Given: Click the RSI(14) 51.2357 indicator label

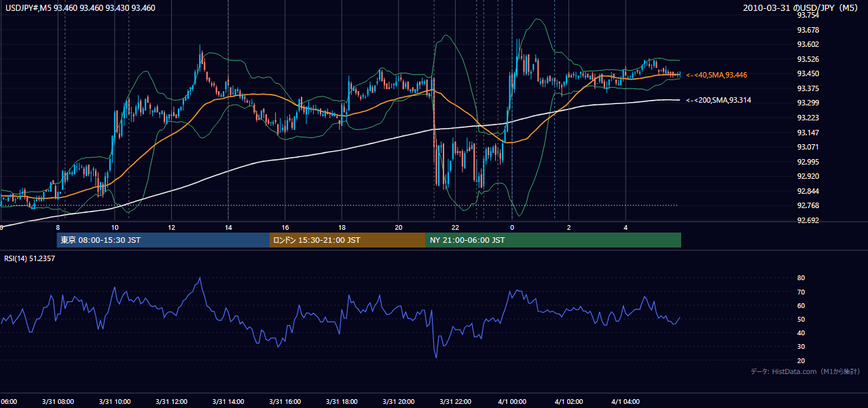Looking at the screenshot, I should tap(30, 258).
